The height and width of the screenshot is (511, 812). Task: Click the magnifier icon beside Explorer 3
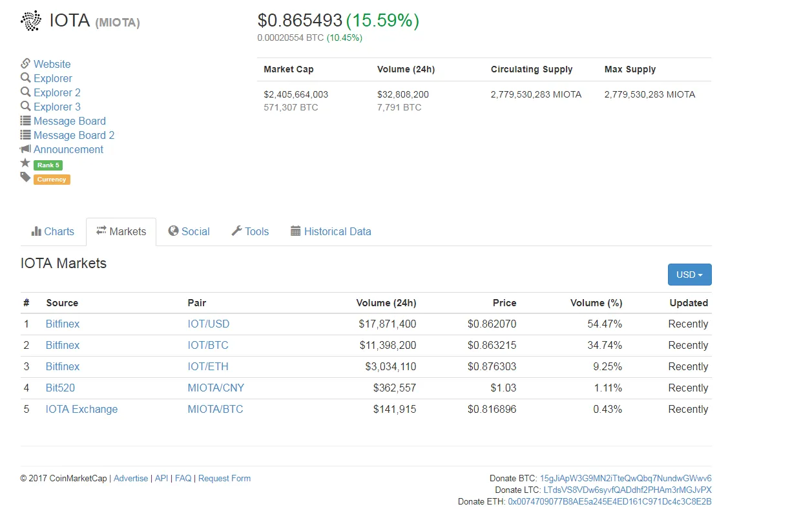point(26,106)
